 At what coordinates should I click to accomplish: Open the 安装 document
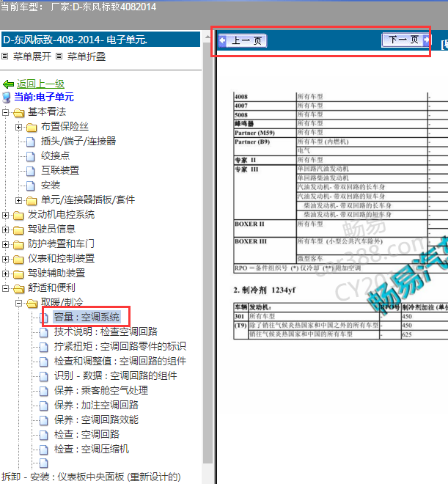51,186
